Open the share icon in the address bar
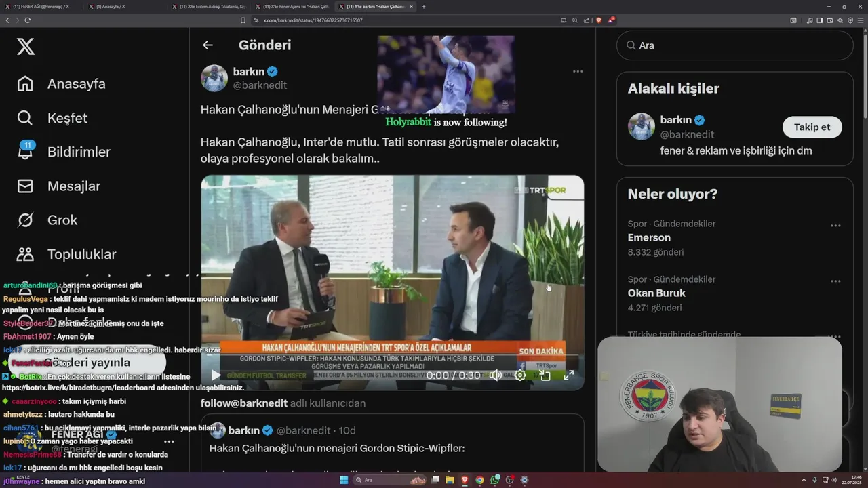Image resolution: width=868 pixels, height=488 pixels. [x=586, y=20]
